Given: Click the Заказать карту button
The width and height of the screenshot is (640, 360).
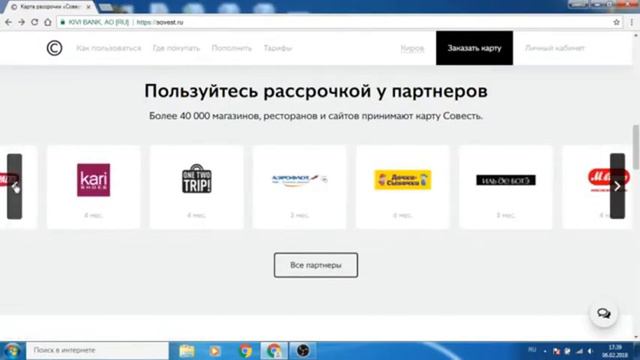Looking at the screenshot, I should click(474, 48).
